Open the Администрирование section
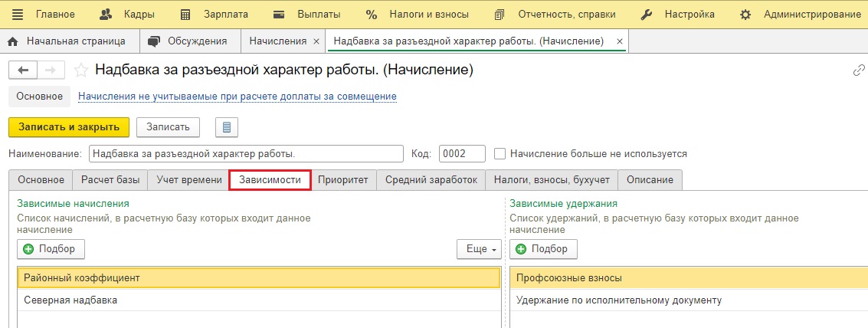The image size is (868, 328). (813, 15)
